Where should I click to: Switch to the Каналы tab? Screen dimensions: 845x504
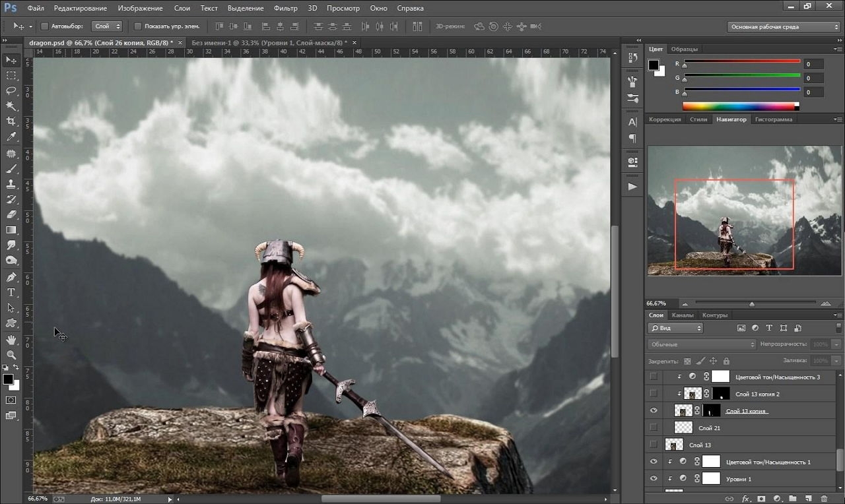point(683,315)
